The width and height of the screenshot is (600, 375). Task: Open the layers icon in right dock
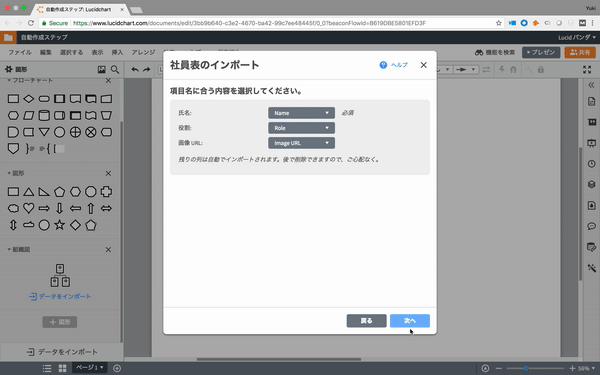coord(592,184)
